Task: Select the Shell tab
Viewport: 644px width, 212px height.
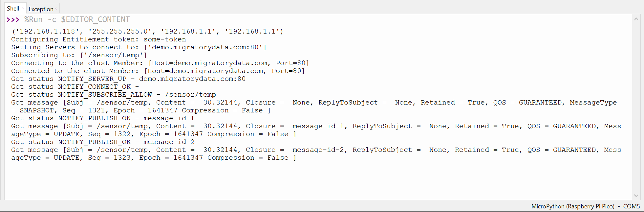Action: [12, 9]
